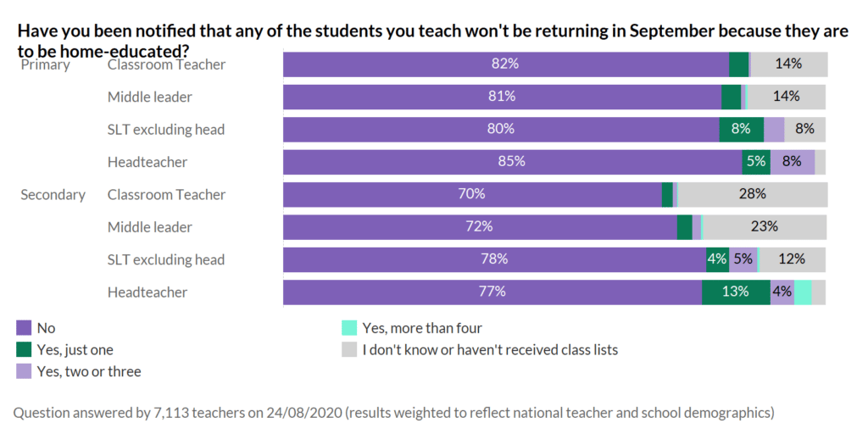The width and height of the screenshot is (868, 434).
Task: Click the 'Yes, more than four' legend label
Action: click(x=422, y=328)
